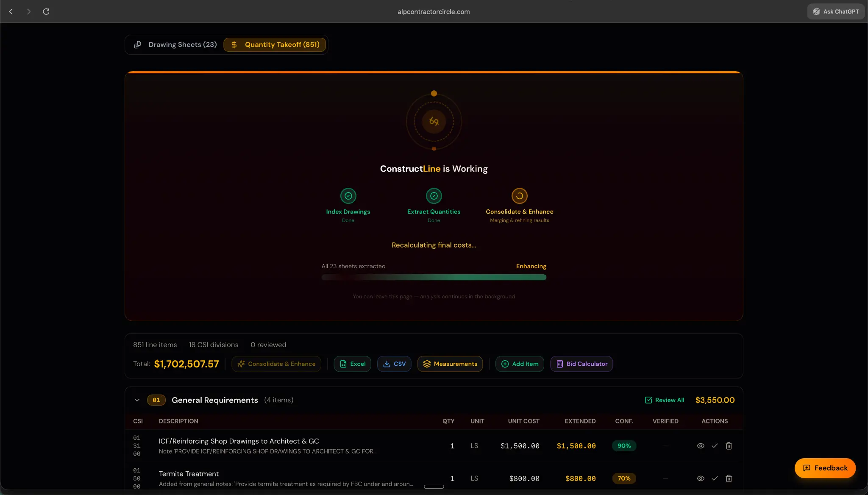Click the ConstructLine spinner logo icon
Image resolution: width=868 pixels, height=495 pixels.
[x=434, y=122]
